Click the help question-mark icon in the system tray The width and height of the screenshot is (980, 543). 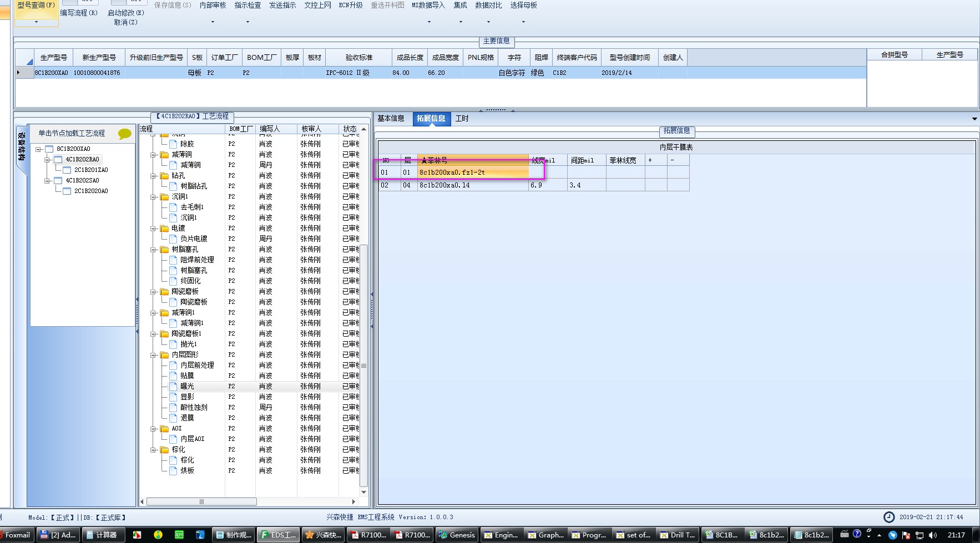coord(857,534)
